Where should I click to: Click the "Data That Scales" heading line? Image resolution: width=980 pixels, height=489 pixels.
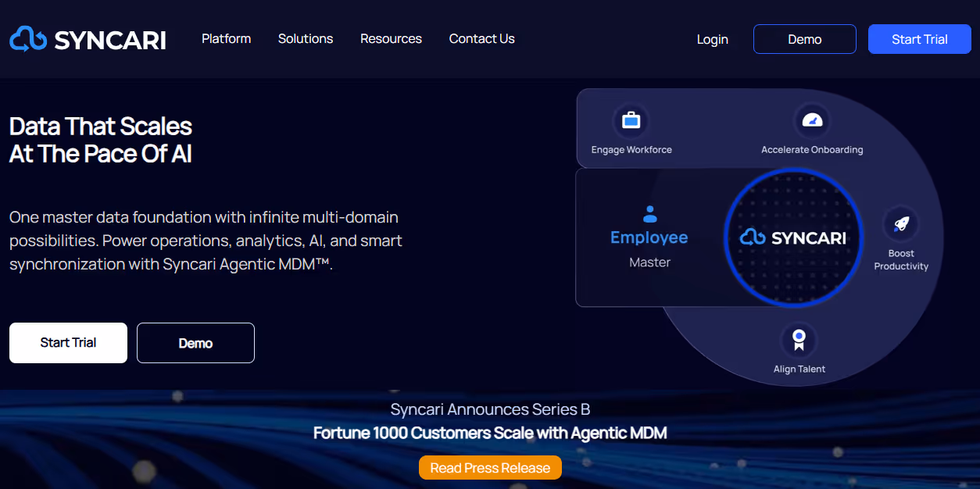(x=101, y=127)
